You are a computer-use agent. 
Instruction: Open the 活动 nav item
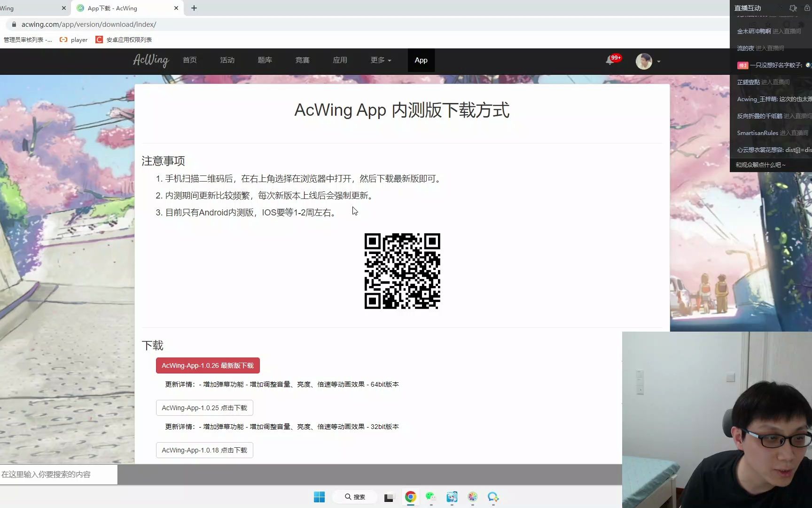click(x=227, y=60)
